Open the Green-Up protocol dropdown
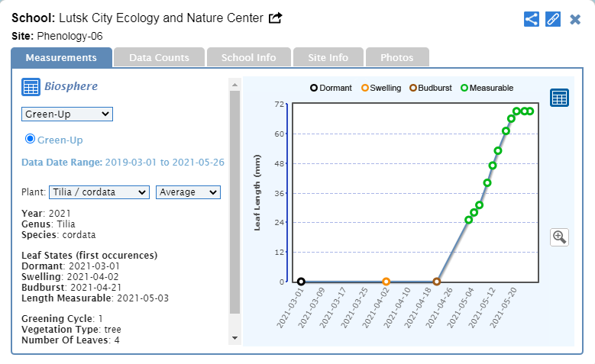 pyautogui.click(x=66, y=114)
